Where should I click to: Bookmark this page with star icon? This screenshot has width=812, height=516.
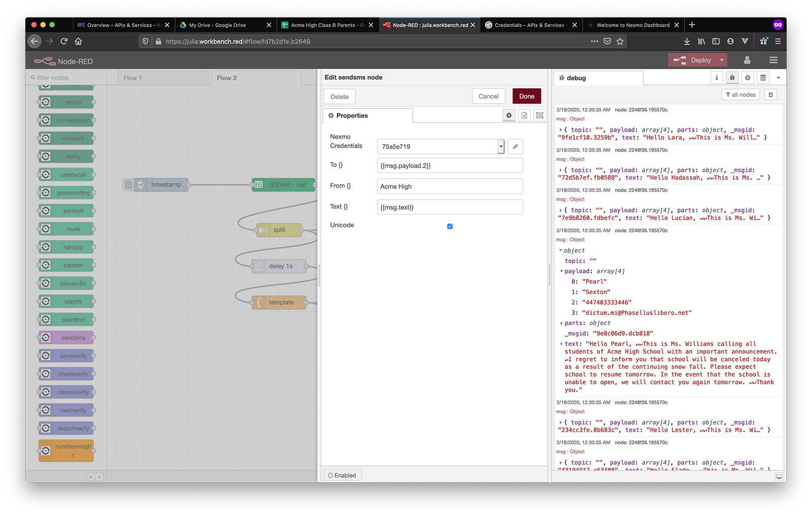tap(620, 41)
